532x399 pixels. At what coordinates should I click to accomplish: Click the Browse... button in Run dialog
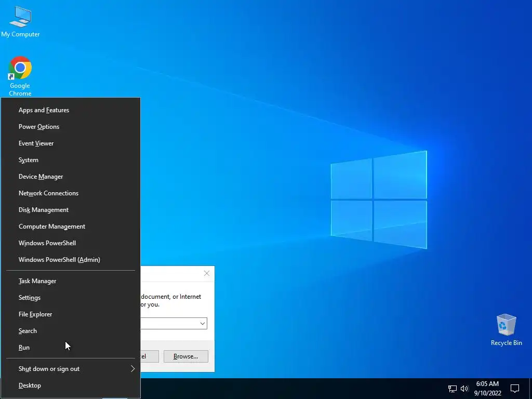click(x=185, y=356)
